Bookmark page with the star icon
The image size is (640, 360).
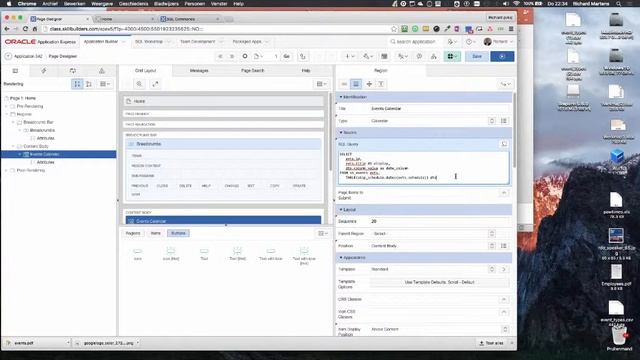(394, 29)
